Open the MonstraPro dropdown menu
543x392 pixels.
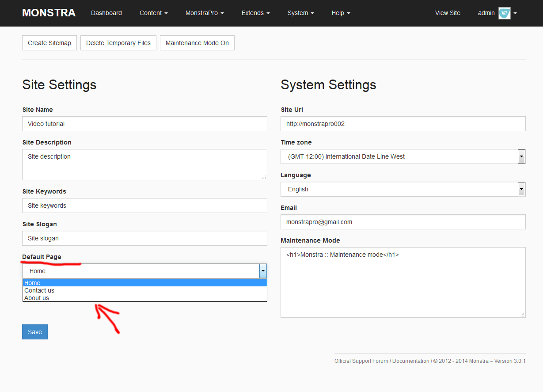(x=204, y=13)
